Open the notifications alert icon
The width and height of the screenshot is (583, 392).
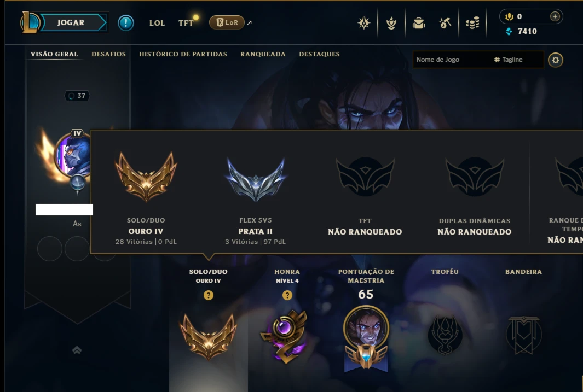pos(126,23)
